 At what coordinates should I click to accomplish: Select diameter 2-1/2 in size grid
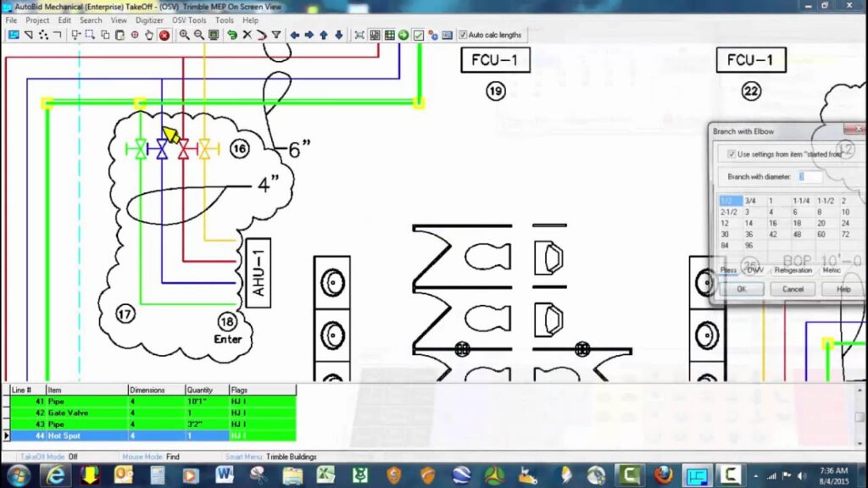tap(728, 212)
